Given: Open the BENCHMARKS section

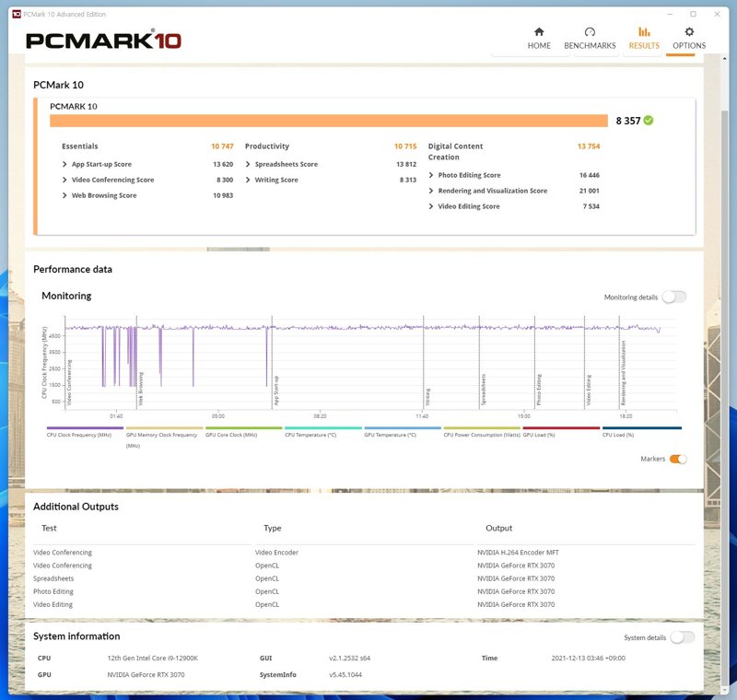Looking at the screenshot, I should pyautogui.click(x=590, y=39).
